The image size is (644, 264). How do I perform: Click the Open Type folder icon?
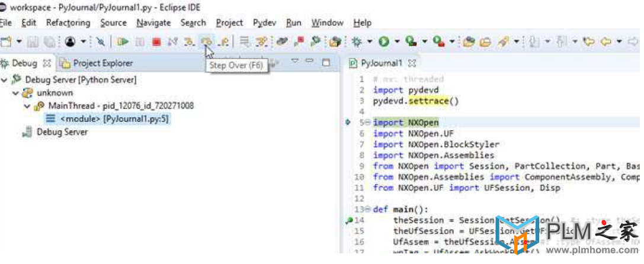click(x=469, y=41)
